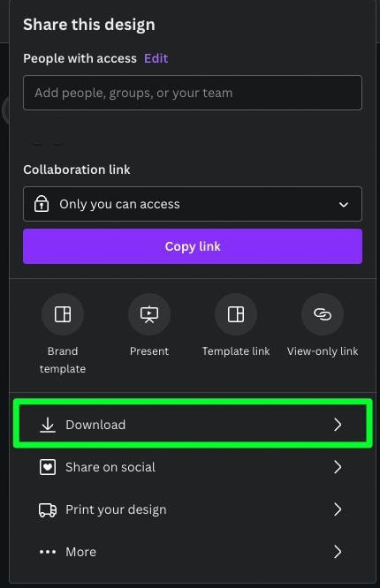Click the Share on social heart icon

tap(48, 467)
